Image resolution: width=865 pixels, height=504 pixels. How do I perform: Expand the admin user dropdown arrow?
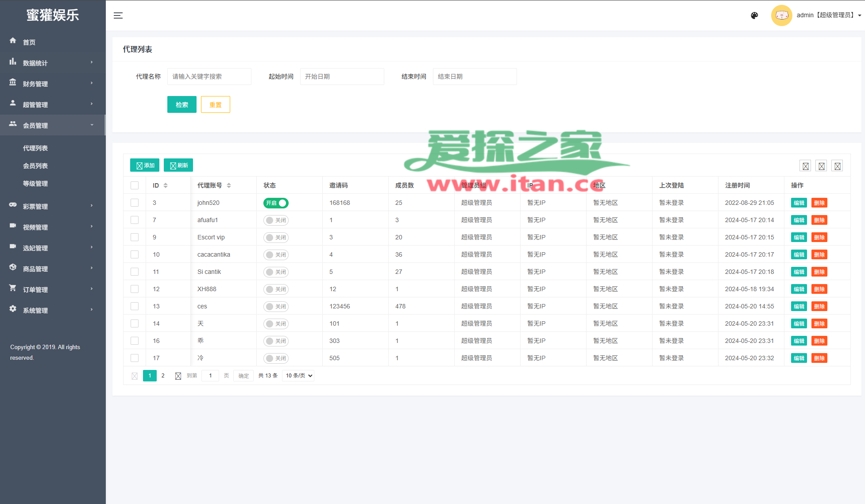[x=859, y=15]
